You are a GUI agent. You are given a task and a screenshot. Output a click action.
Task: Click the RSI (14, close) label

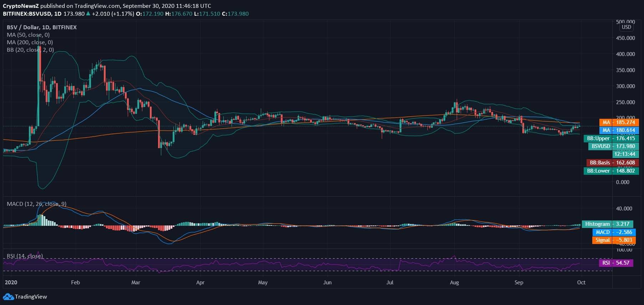(x=25, y=256)
